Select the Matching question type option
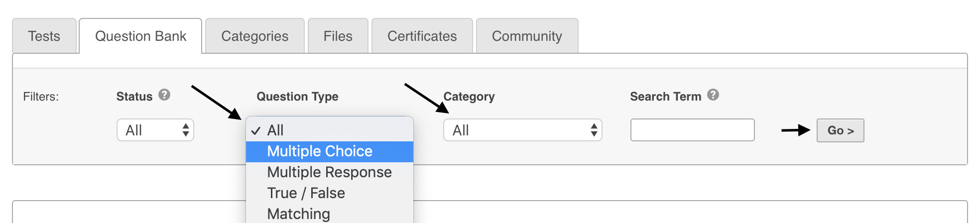Image resolution: width=980 pixels, height=223 pixels. pyautogui.click(x=330, y=214)
